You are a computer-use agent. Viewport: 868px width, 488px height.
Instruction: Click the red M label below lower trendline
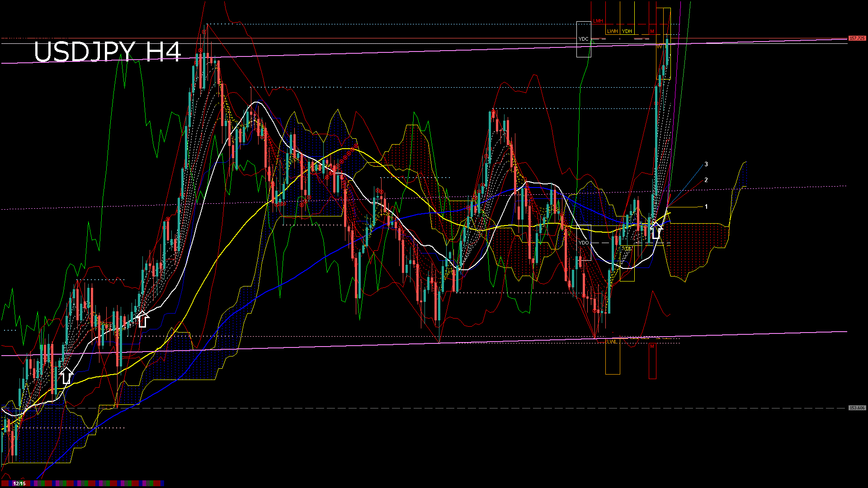[652, 347]
